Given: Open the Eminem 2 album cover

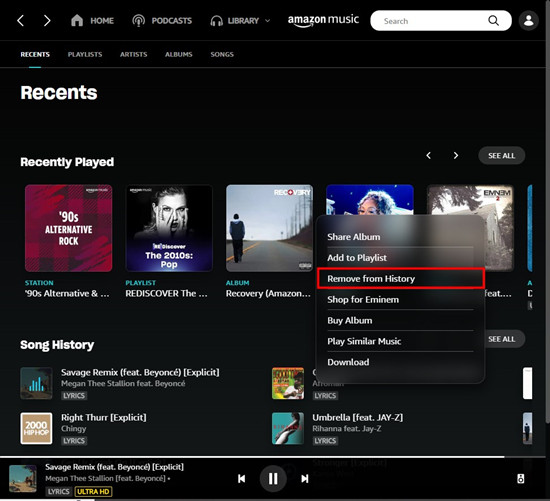Looking at the screenshot, I should click(x=499, y=228).
